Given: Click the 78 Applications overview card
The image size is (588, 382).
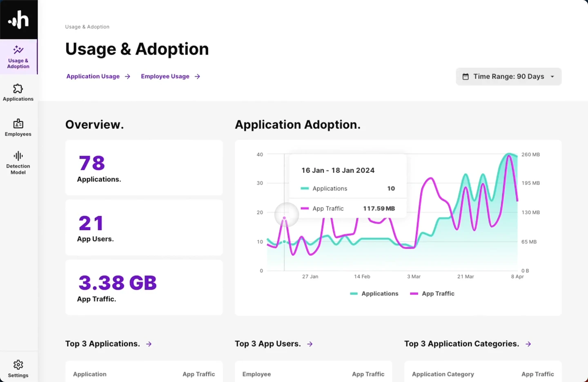Looking at the screenshot, I should click(144, 168).
